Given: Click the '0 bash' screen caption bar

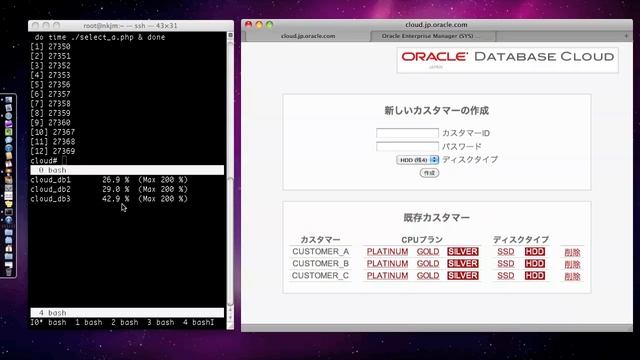Looking at the screenshot, I should 127,170.
